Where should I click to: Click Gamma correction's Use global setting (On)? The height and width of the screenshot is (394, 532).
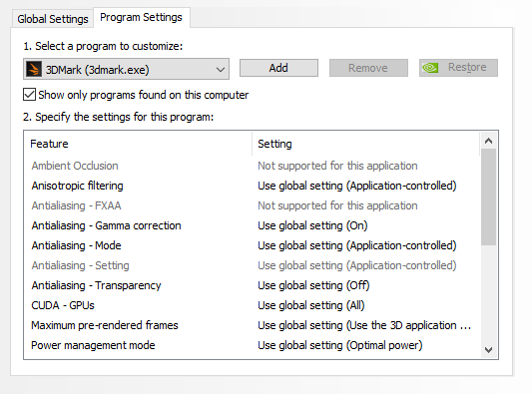312,225
